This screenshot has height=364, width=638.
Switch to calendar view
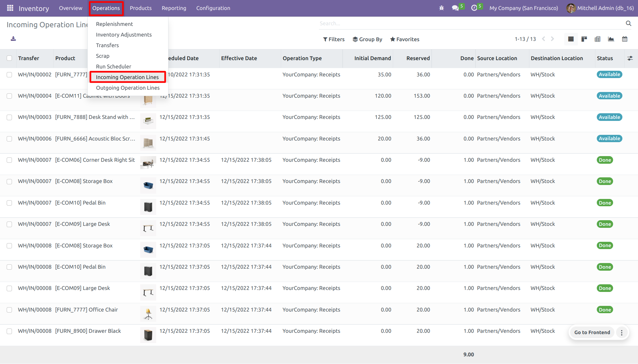[624, 39]
